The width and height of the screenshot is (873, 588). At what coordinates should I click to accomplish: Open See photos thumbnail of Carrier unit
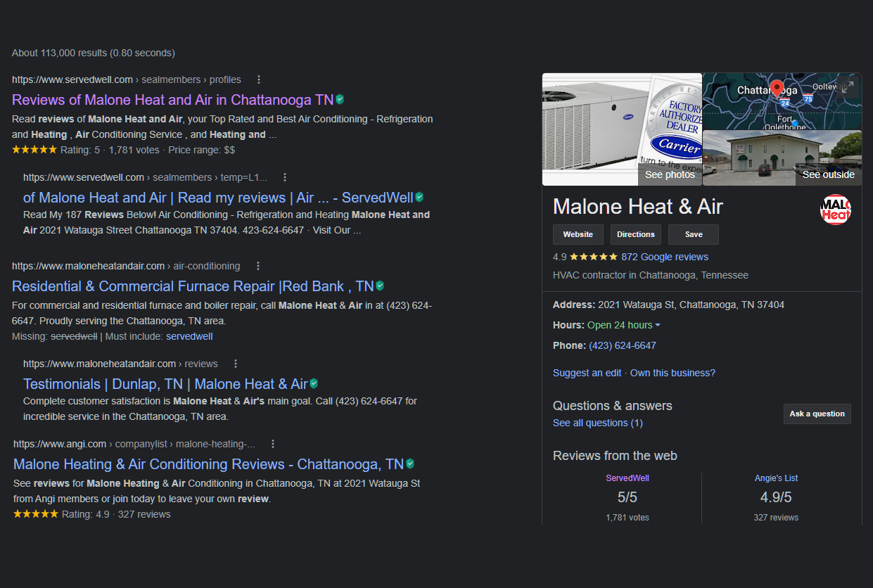(x=622, y=129)
